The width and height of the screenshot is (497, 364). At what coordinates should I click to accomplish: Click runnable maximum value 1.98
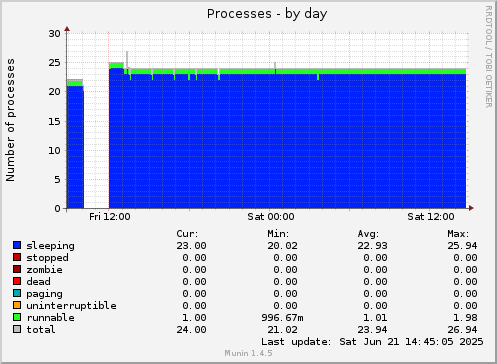pyautogui.click(x=465, y=318)
